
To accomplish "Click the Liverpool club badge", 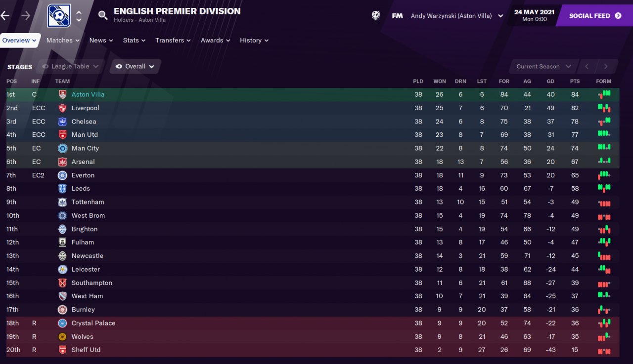I will tap(62, 108).
